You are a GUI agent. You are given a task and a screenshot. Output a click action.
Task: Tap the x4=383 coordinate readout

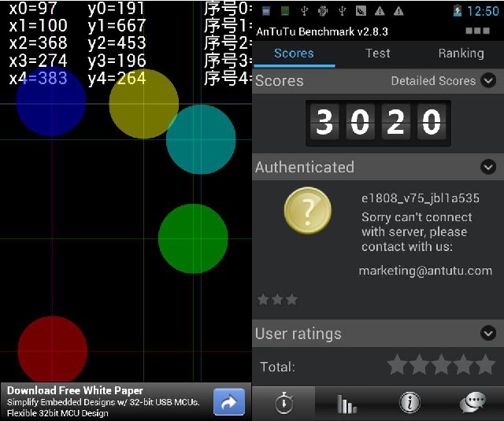39,78
